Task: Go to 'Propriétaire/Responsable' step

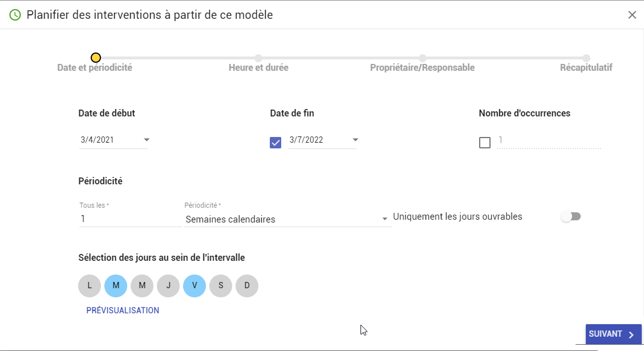Action: click(x=422, y=67)
